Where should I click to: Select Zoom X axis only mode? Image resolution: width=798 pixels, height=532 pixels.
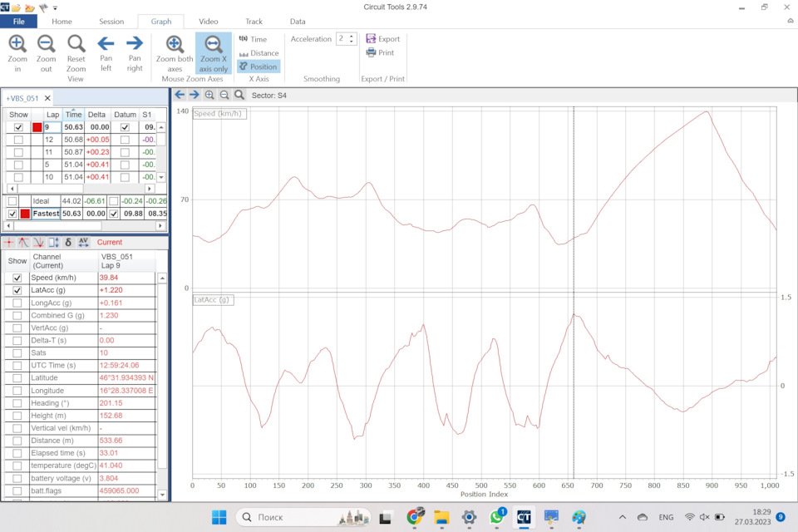214,54
